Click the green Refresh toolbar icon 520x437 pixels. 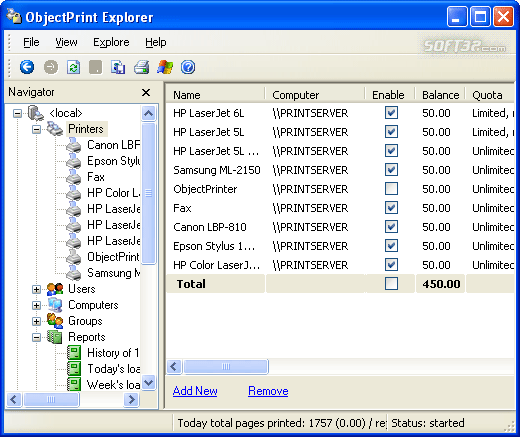pos(73,67)
